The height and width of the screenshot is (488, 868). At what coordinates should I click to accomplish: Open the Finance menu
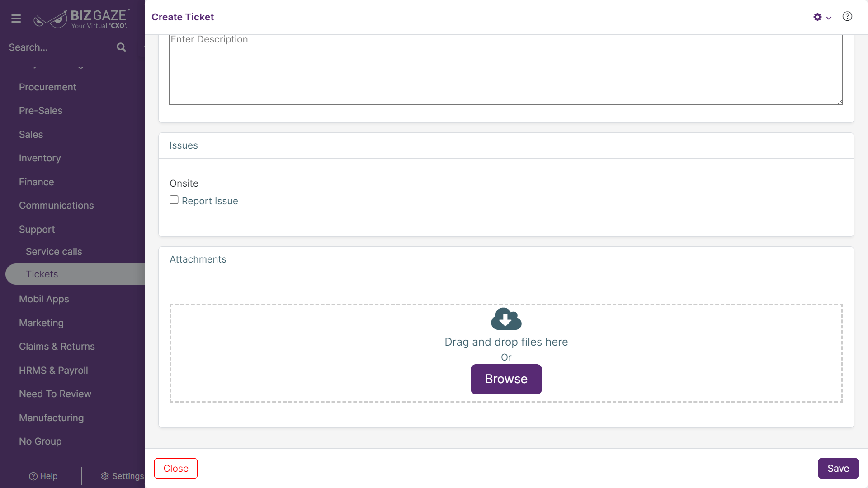[x=36, y=182]
